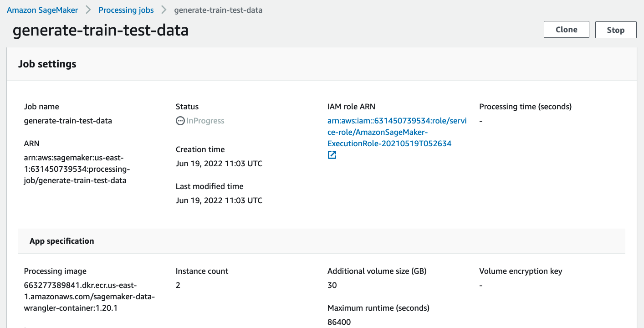Select the Instance count value 2

[178, 285]
